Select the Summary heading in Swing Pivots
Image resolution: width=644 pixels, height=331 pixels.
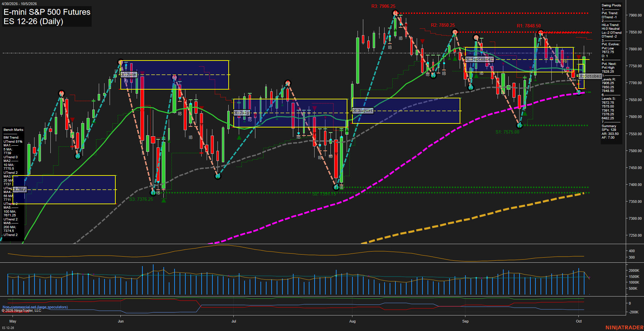click(x=609, y=126)
